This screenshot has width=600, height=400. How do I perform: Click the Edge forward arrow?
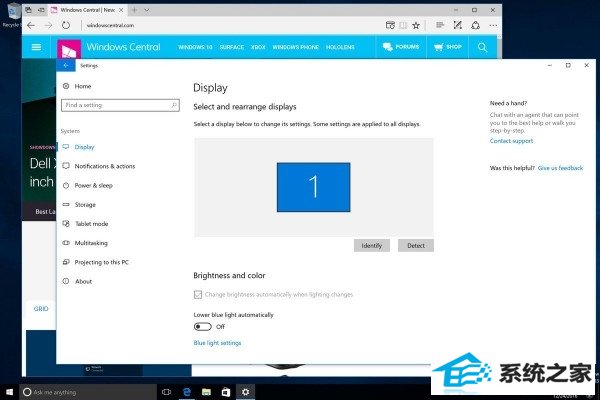[x=49, y=25]
